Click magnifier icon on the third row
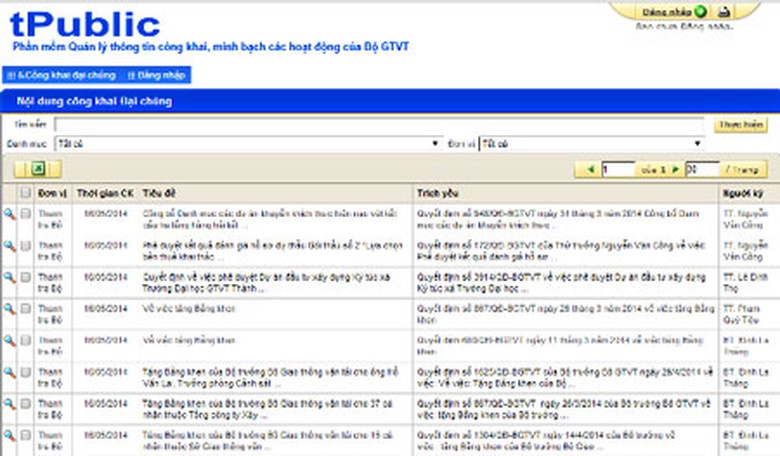780x456 pixels. [x=9, y=277]
